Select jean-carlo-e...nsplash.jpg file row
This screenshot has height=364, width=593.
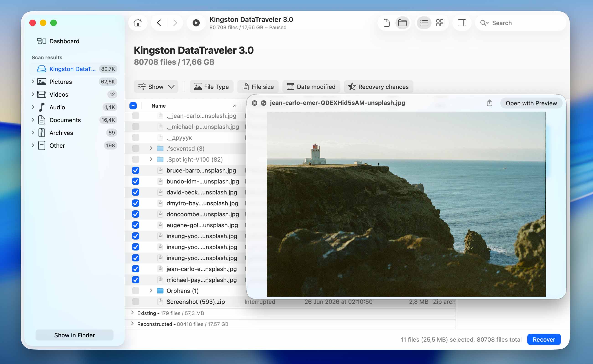201,269
